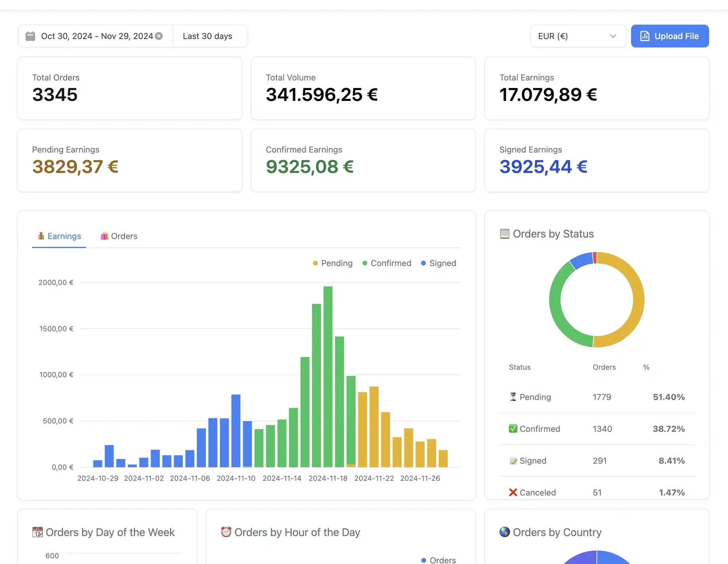Click the blue Signed legend dot
The width and height of the screenshot is (728, 564).
coord(423,263)
